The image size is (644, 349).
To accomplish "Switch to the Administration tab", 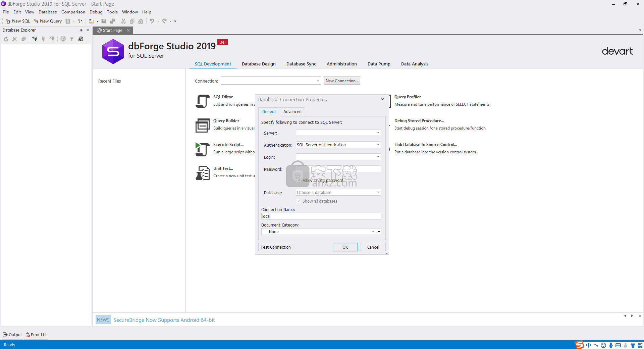I will coord(342,64).
